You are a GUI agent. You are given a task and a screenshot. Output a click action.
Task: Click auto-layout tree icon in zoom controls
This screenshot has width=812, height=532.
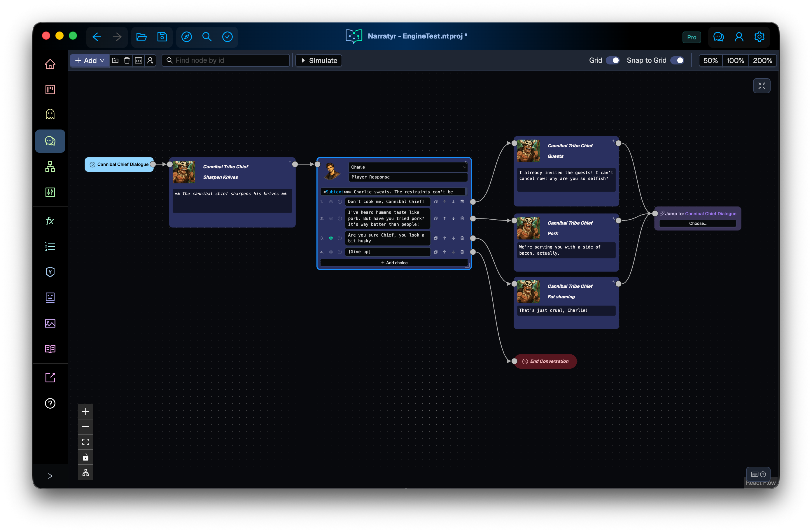pyautogui.click(x=86, y=473)
